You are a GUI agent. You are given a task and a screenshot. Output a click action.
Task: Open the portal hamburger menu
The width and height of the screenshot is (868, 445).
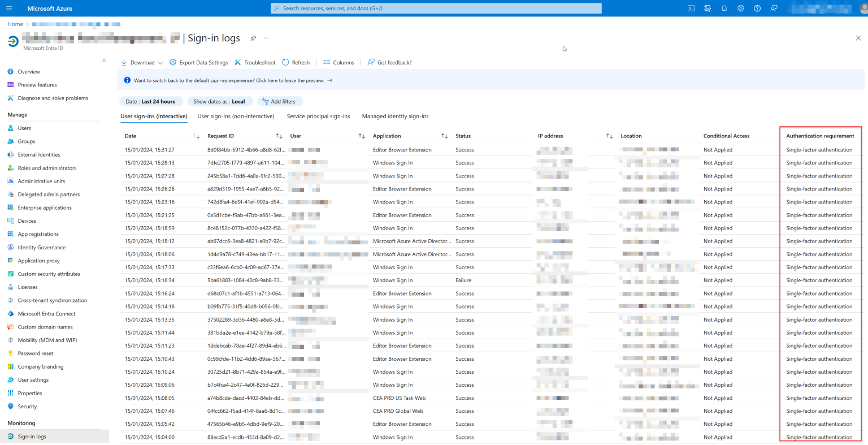click(x=9, y=8)
